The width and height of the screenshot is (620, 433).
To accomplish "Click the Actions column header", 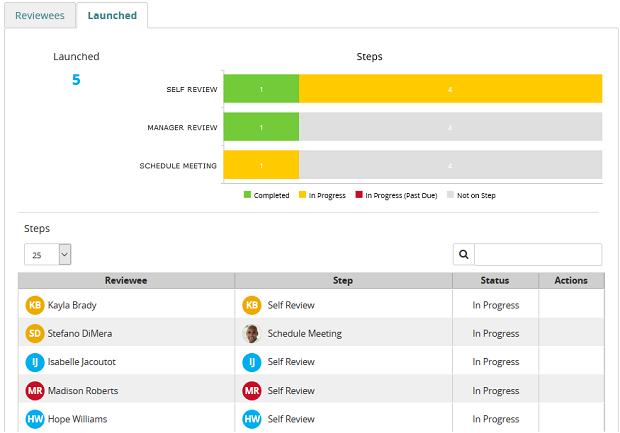I will 571,280.
